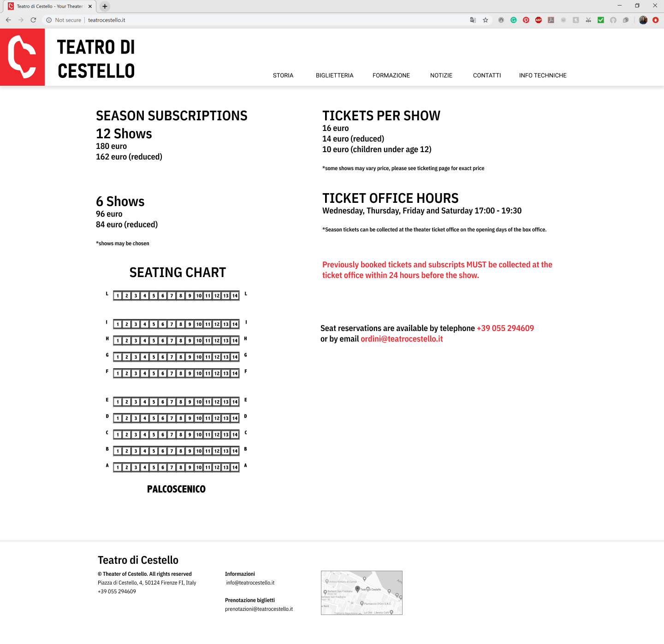Go back with the browser back arrow
The image size is (664, 644).
[8, 20]
